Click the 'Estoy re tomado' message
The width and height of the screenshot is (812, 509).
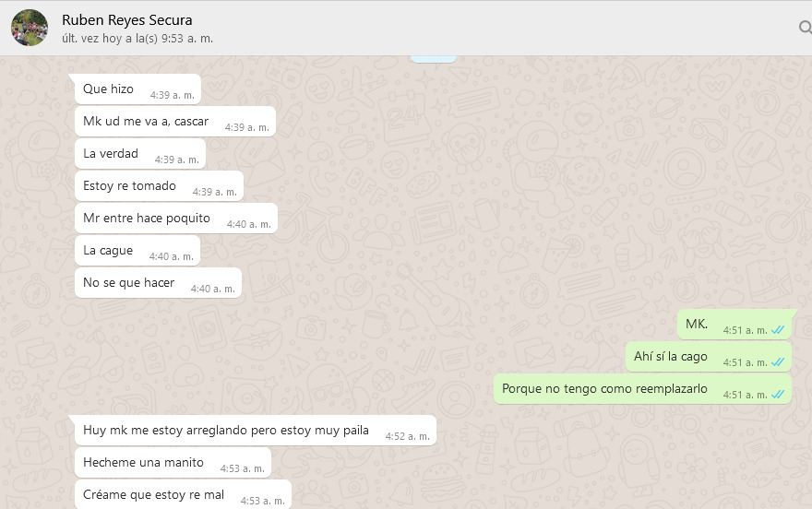(x=159, y=185)
